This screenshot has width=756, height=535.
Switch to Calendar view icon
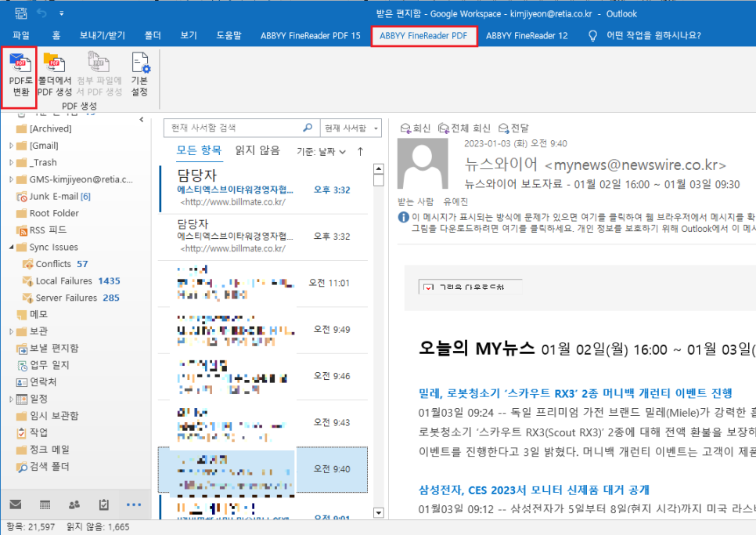pyautogui.click(x=45, y=504)
